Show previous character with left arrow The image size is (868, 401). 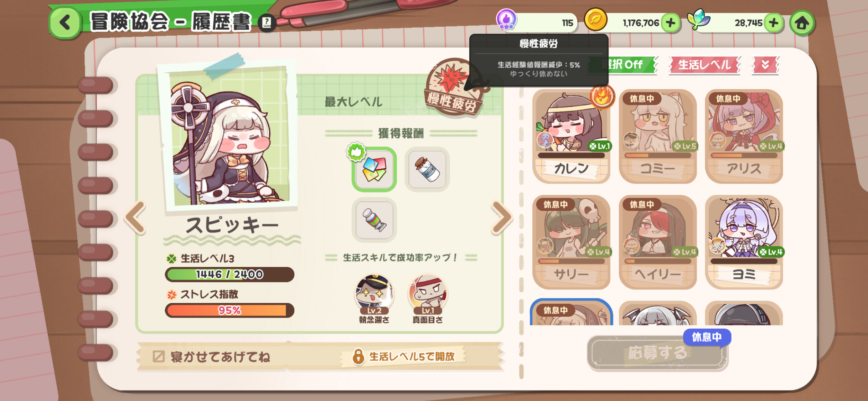click(x=135, y=217)
